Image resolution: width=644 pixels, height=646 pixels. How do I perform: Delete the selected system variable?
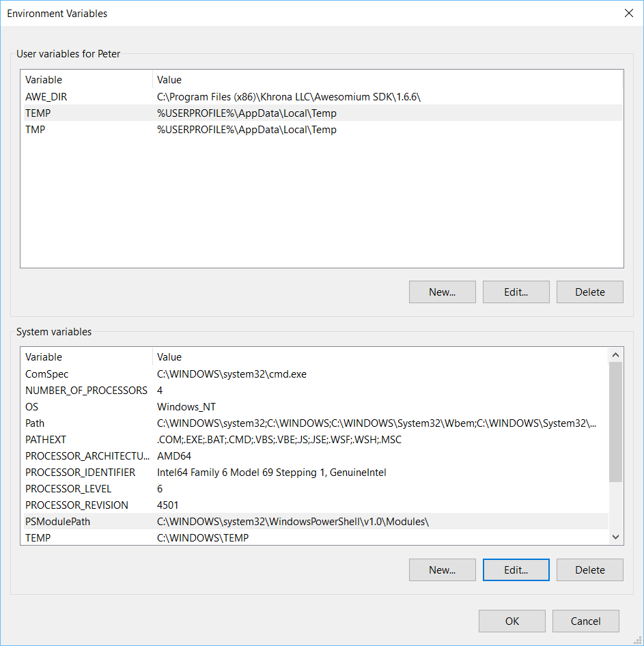[x=589, y=570]
